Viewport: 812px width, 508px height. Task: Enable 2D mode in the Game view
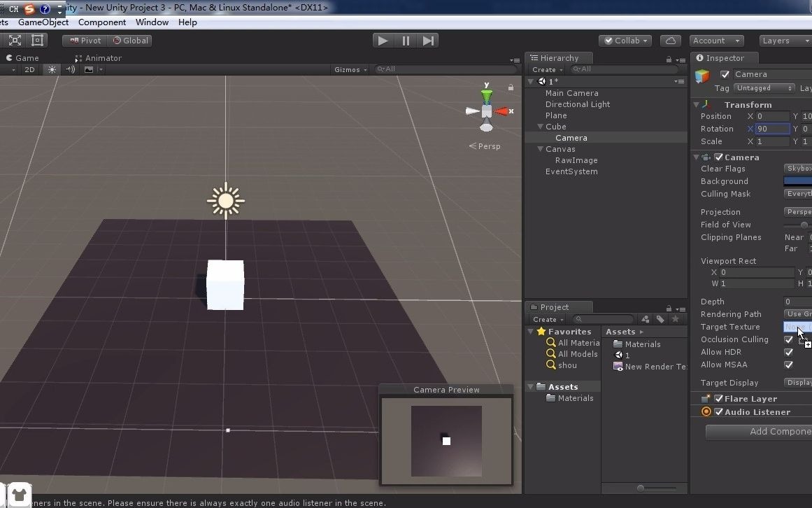28,69
